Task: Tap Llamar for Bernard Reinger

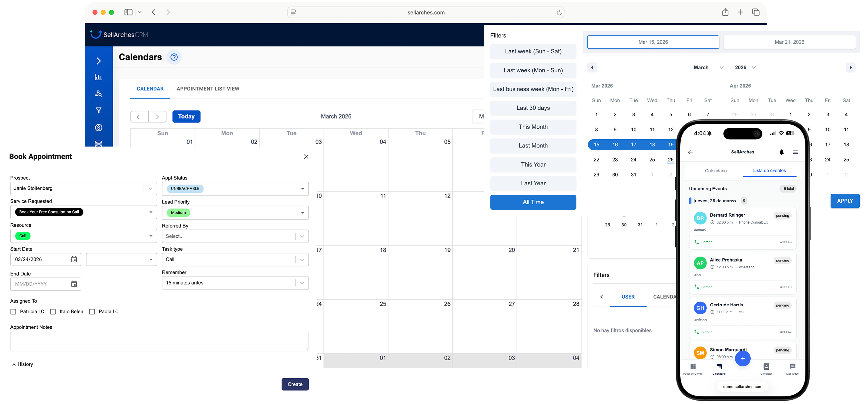Action: click(x=703, y=242)
